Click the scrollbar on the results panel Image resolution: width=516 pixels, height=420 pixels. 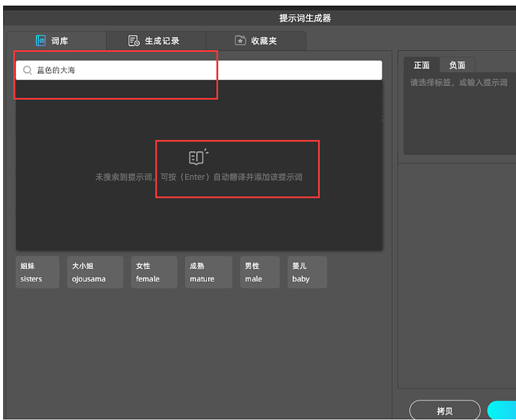[x=381, y=118]
